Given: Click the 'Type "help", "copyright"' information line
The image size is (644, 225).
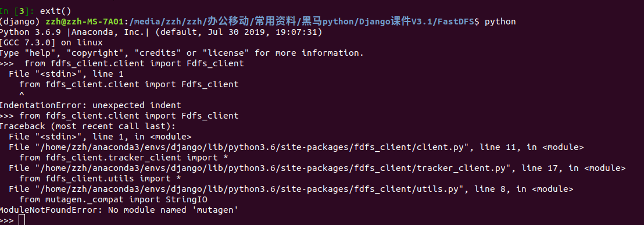Looking at the screenshot, I should (182, 53).
